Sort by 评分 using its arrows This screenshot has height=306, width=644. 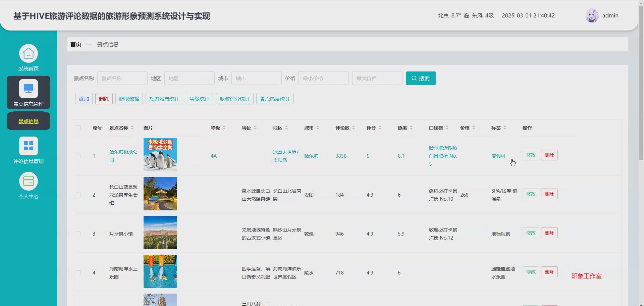tap(379, 127)
